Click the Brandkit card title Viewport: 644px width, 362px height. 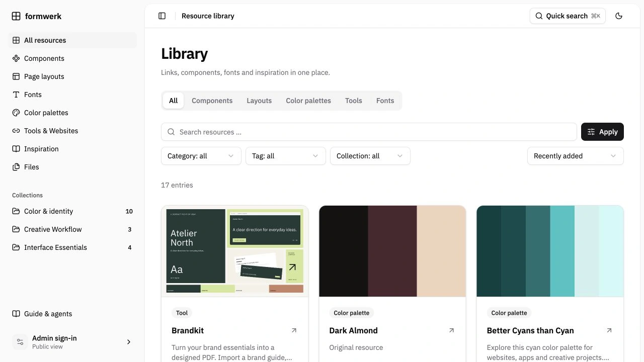[x=188, y=330]
